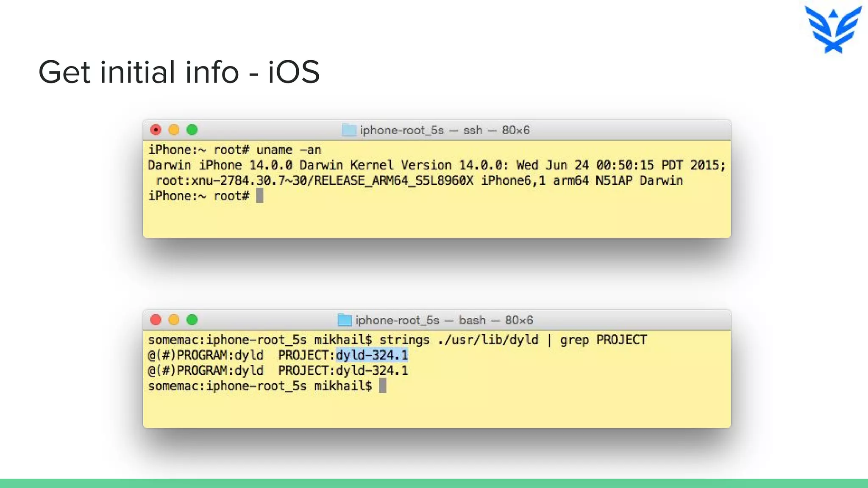This screenshot has height=488, width=868.
Task: Maximize the ssh terminal window
Action: click(192, 130)
